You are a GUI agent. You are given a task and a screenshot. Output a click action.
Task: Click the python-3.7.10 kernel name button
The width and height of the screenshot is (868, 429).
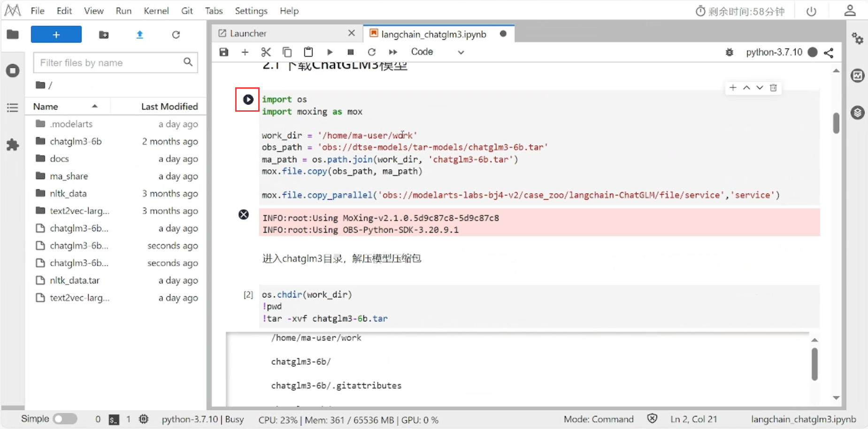pos(774,52)
